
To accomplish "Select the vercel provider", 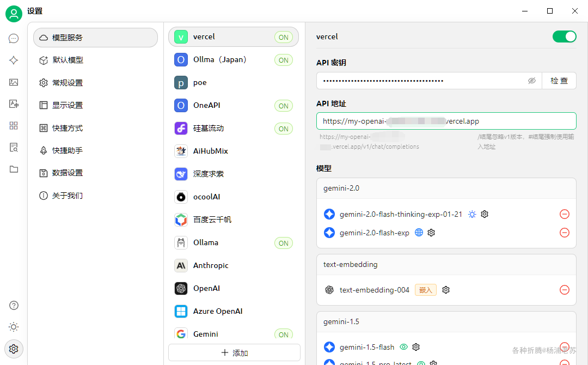I will coord(234,36).
